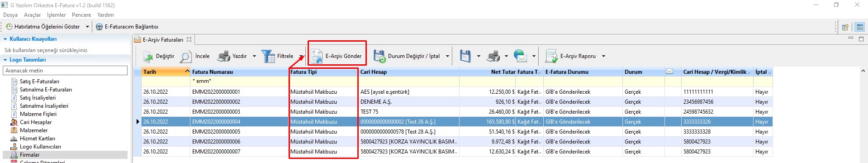The height and width of the screenshot is (163, 868).
Task: Select Satınalma E-Faturaları in sidebar
Action: point(46,90)
